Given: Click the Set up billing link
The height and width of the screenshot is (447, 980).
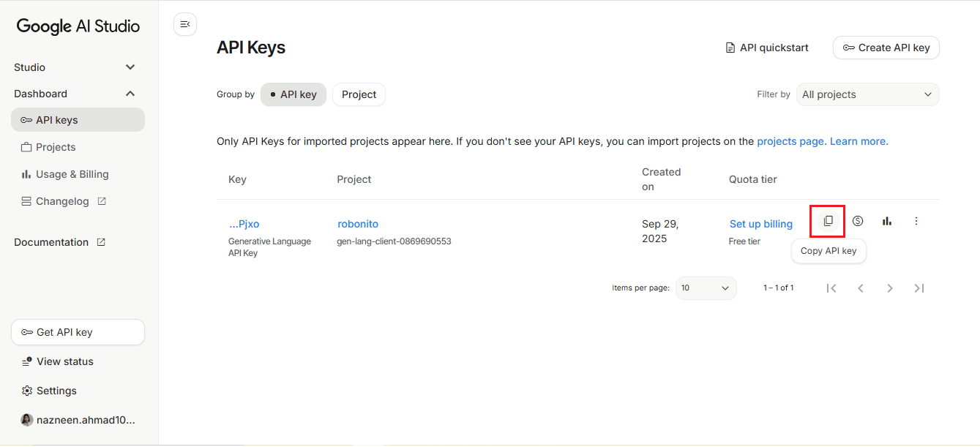Looking at the screenshot, I should point(761,224).
